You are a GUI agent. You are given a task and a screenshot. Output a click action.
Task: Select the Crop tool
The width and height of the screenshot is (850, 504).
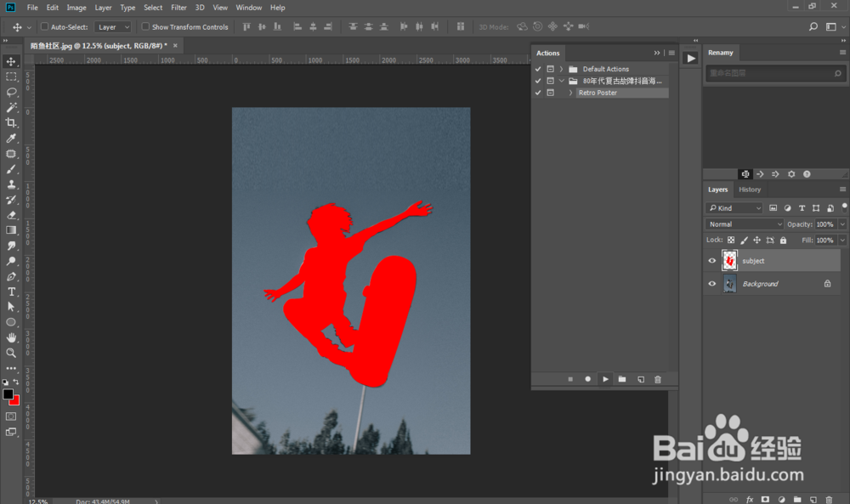tap(11, 122)
